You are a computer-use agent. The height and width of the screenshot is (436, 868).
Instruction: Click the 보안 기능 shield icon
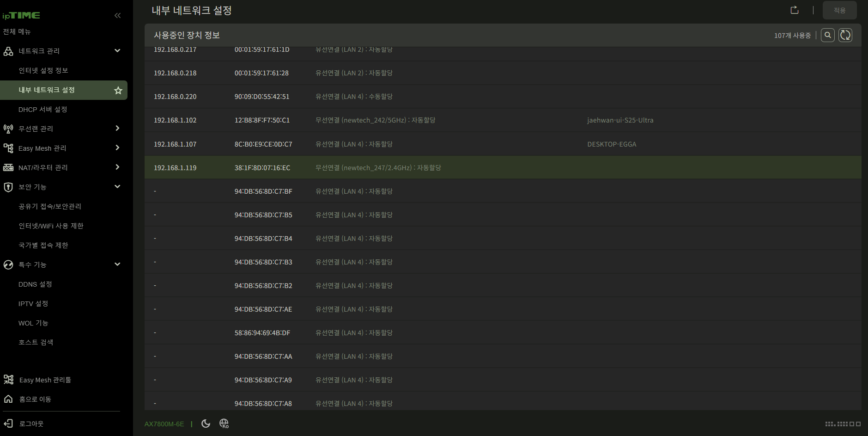8,187
